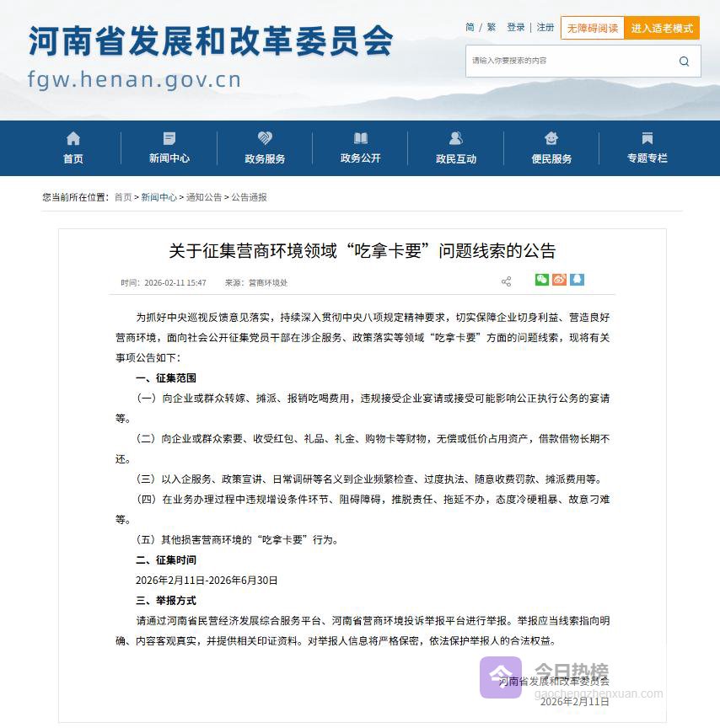The image size is (720, 728).
Task: Go to 政务公开 section
Action: point(360,148)
